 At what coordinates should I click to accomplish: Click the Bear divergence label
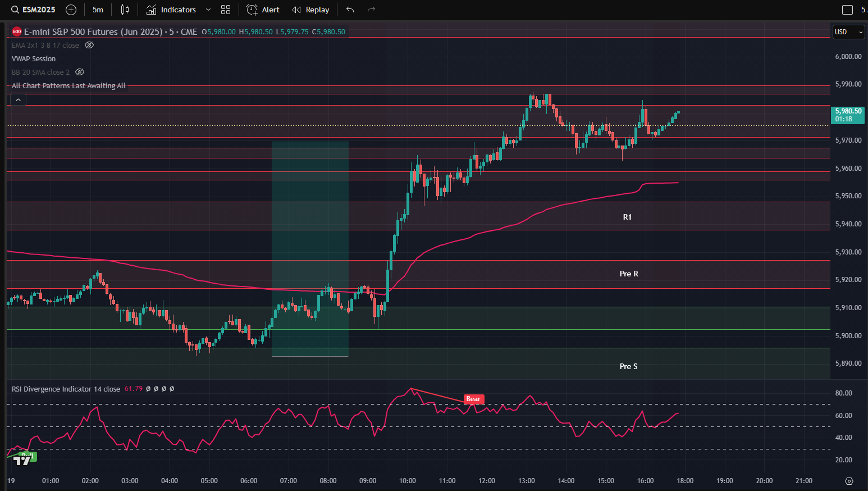[x=473, y=399]
